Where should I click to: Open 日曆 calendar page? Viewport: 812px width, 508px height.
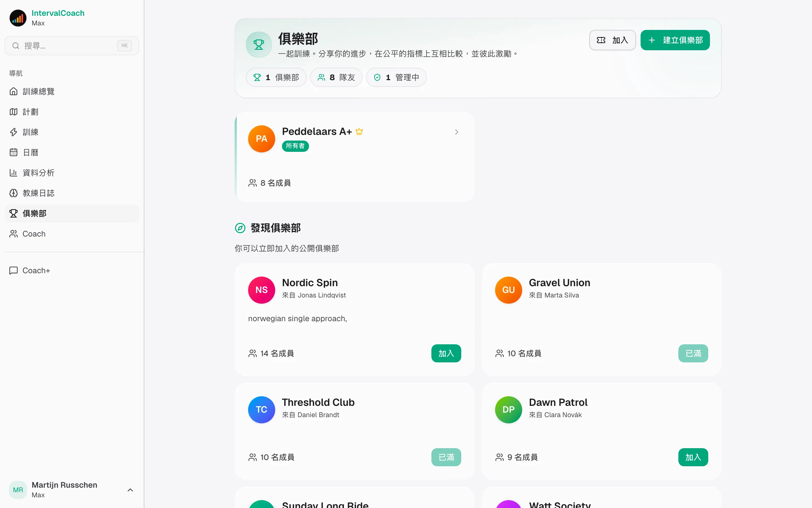coord(72,152)
